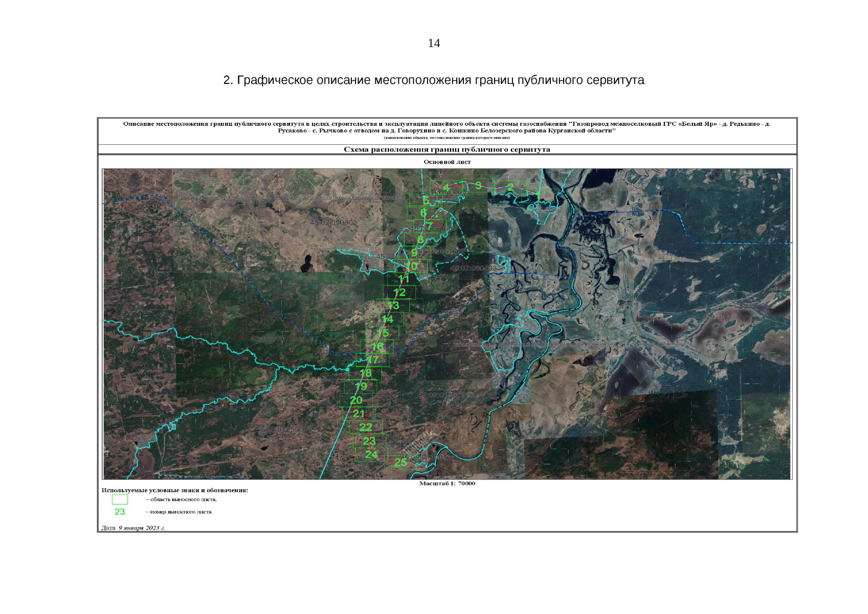
Task: Click cadastral label 45:08:012501
Action: 279,429
